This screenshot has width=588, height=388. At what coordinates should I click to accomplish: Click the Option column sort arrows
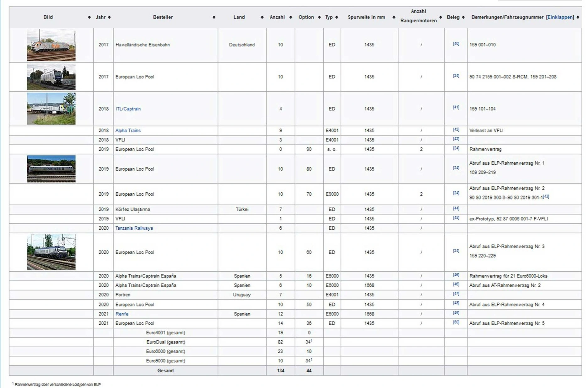point(319,17)
